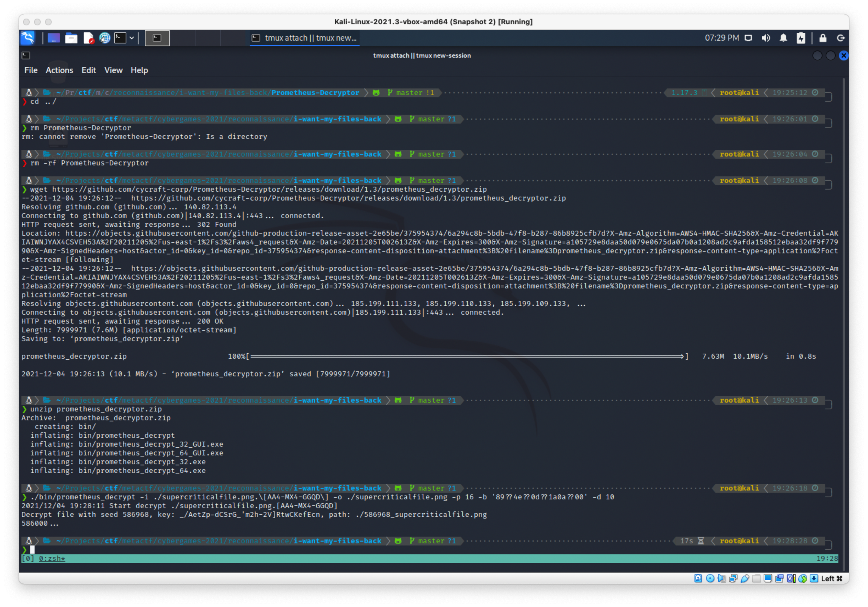Switch to workspace 2 in pager
This screenshot has height=607, width=868.
(x=182, y=38)
